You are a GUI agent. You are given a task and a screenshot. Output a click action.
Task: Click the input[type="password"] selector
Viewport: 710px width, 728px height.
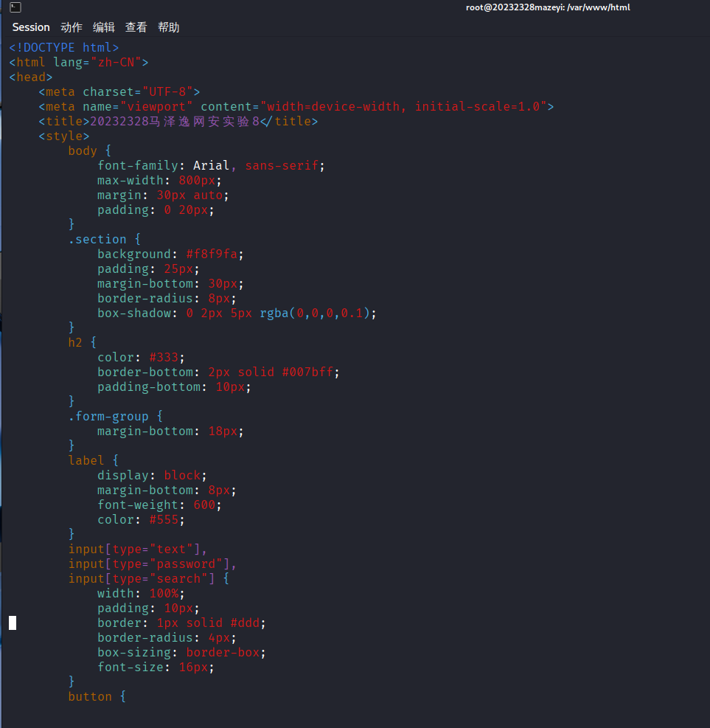152,564
